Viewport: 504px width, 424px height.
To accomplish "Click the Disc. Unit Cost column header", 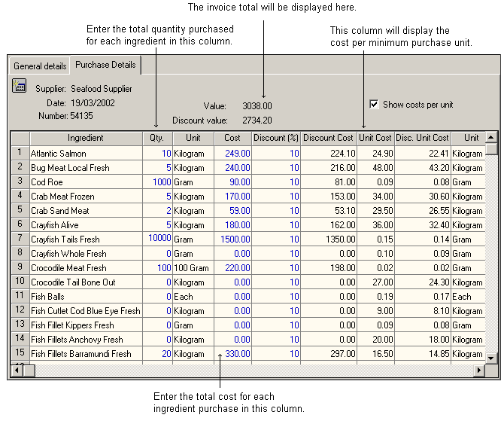I will (422, 138).
